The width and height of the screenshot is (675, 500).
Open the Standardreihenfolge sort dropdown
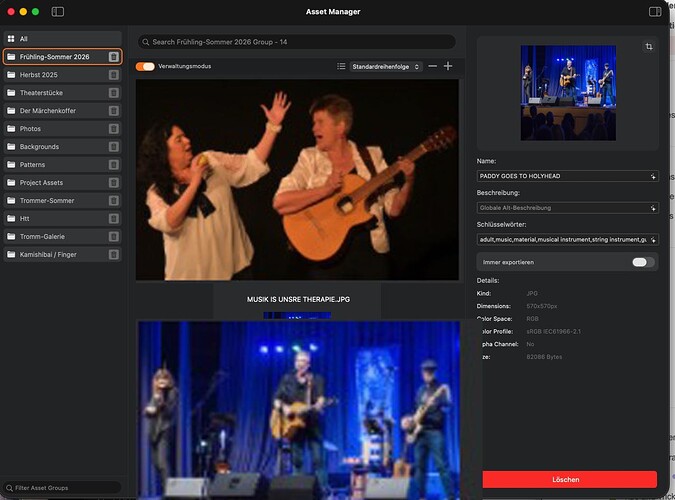click(x=386, y=66)
